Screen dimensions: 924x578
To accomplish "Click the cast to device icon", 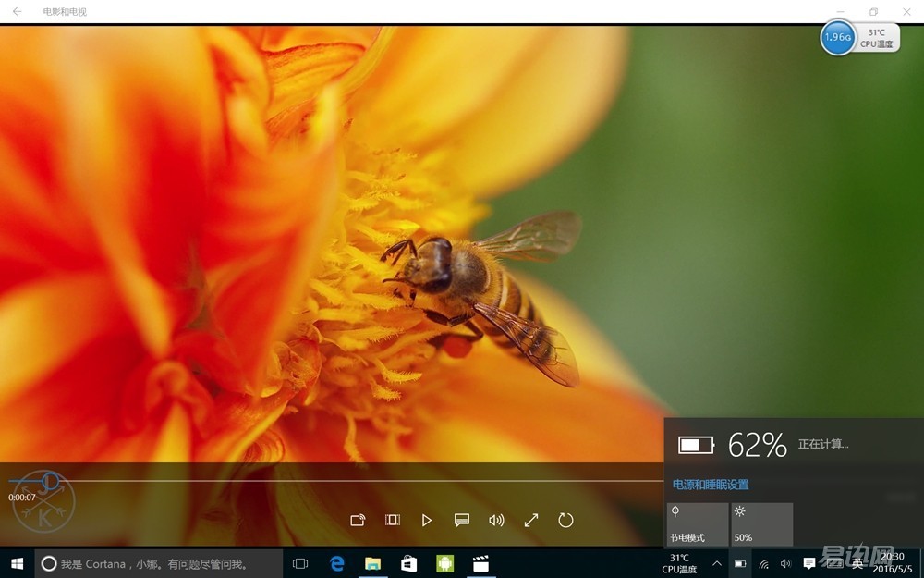I will tap(358, 520).
